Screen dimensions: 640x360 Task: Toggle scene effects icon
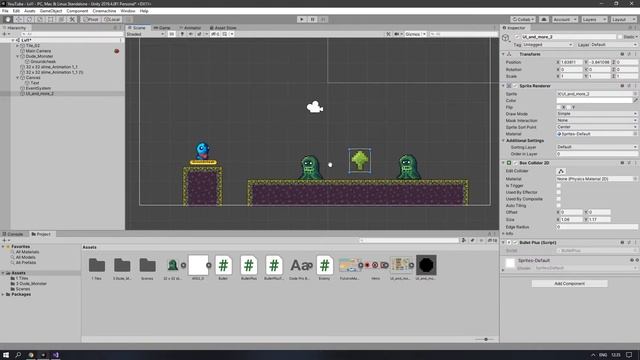(200, 34)
